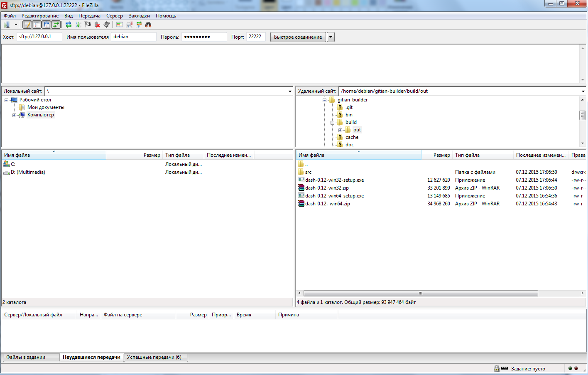Image resolution: width=588 pixels, height=375 pixels.
Task: Click the Хост input field
Action: tap(39, 37)
